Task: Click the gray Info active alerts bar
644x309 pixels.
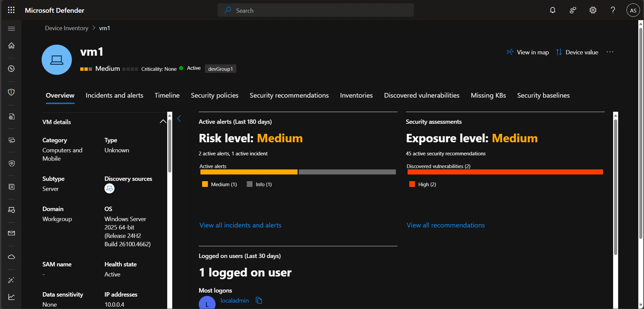Action: [x=347, y=172]
